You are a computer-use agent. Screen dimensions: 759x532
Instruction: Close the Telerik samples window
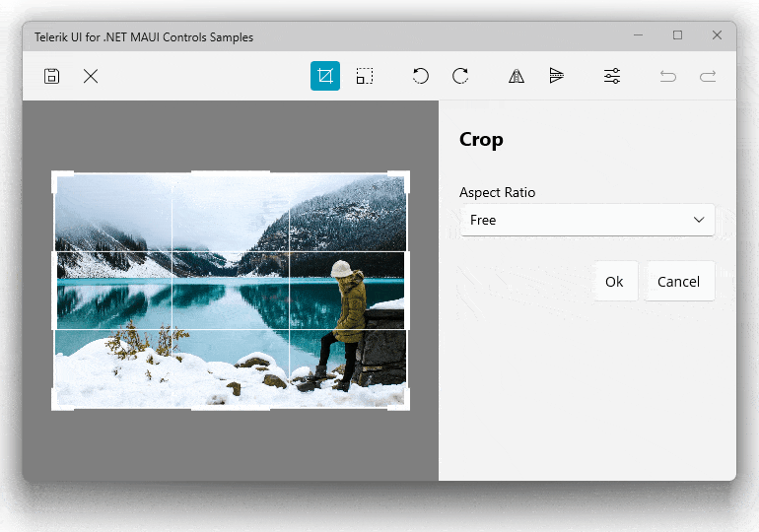[717, 35]
